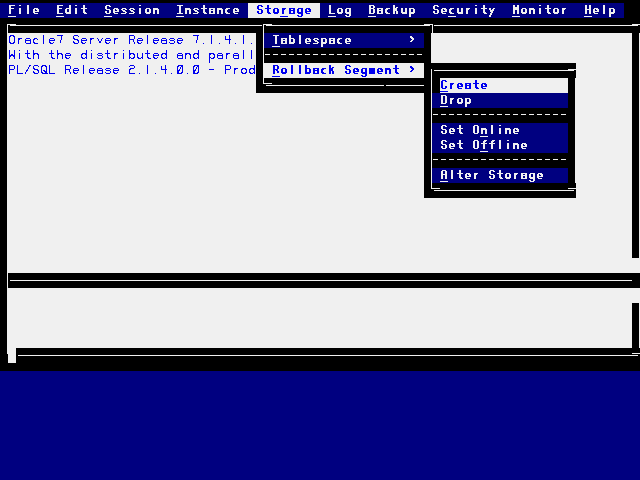
Task: Select Set Online for rollback segment
Action: coord(480,130)
